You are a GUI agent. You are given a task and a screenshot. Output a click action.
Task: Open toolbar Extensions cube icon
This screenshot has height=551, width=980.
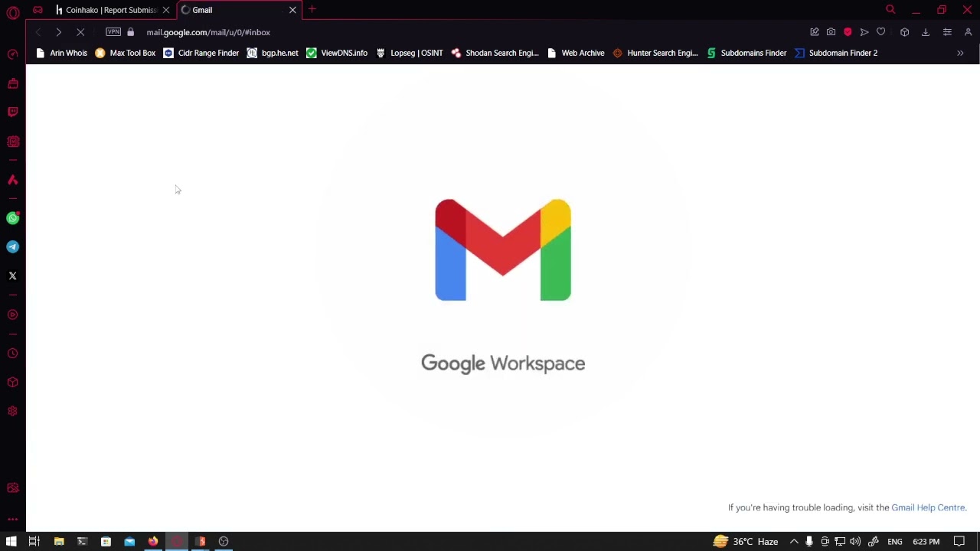pos(904,32)
